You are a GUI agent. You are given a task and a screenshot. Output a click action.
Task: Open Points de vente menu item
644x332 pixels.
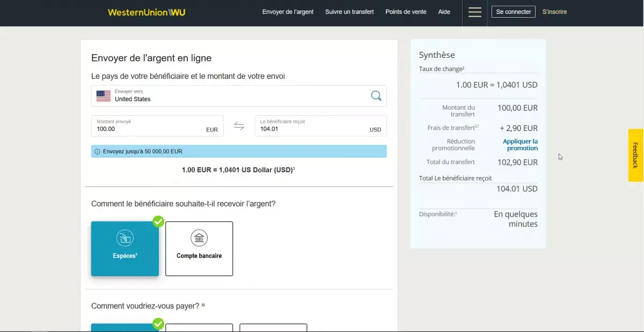coord(406,12)
